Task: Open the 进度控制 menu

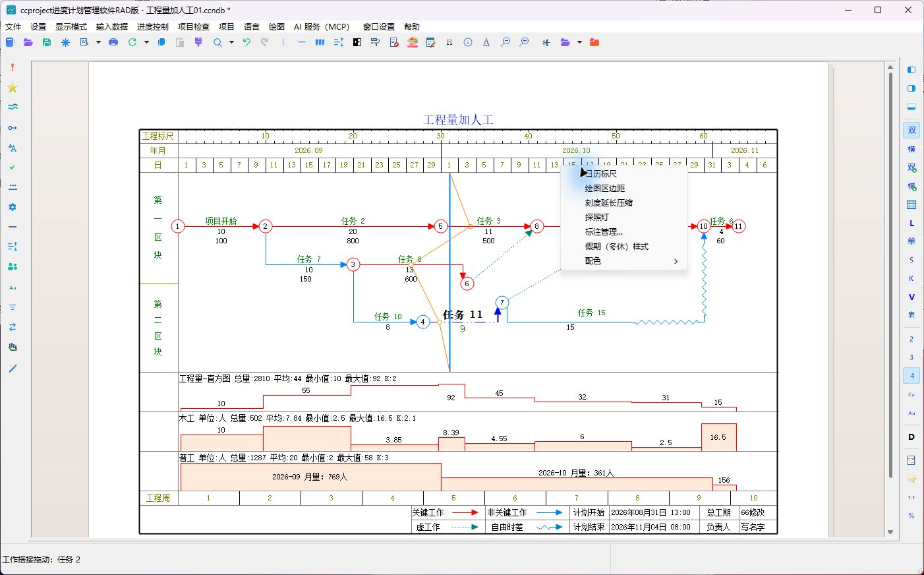Action: pyautogui.click(x=153, y=27)
